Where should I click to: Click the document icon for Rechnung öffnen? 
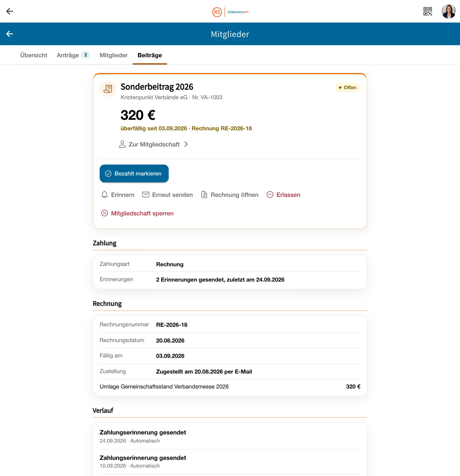pos(204,195)
